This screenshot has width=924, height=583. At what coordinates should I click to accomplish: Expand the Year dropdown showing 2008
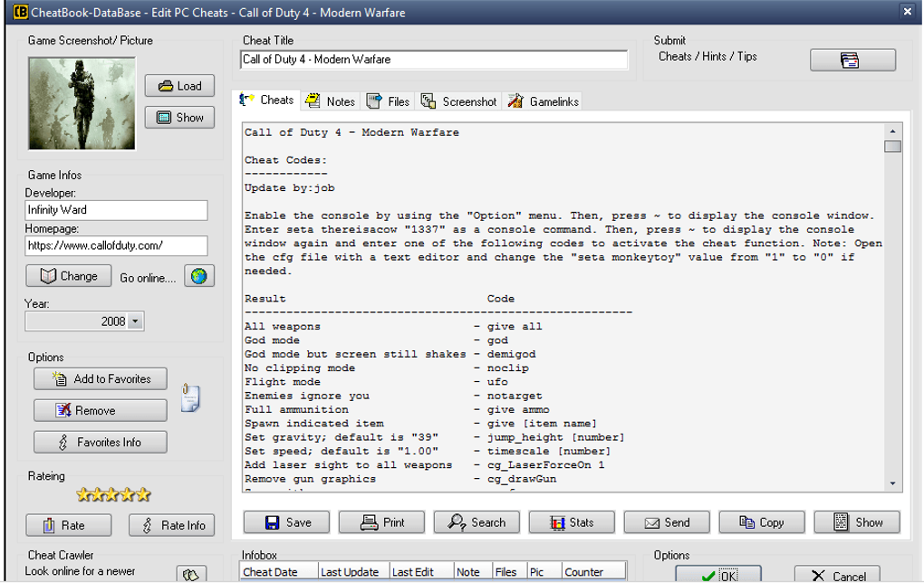point(135,321)
